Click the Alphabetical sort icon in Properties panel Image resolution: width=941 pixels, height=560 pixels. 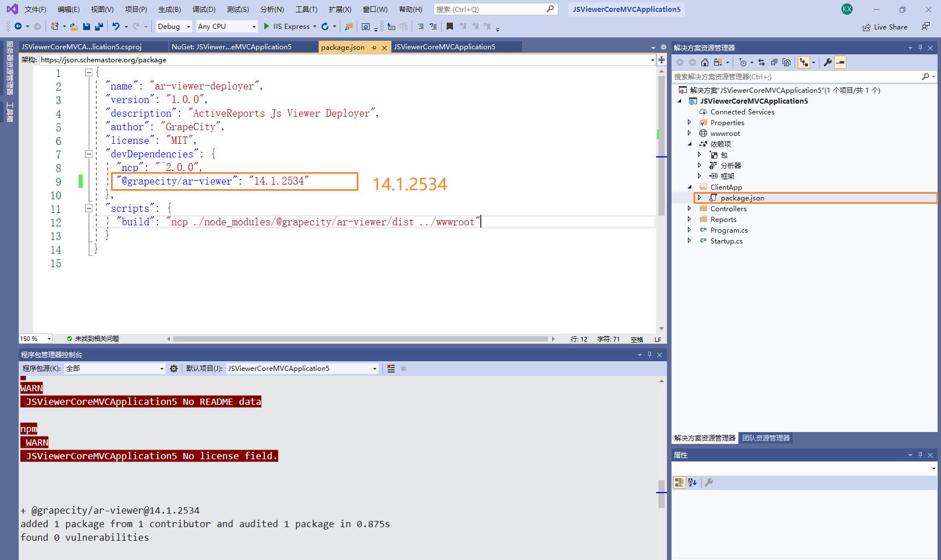click(692, 482)
